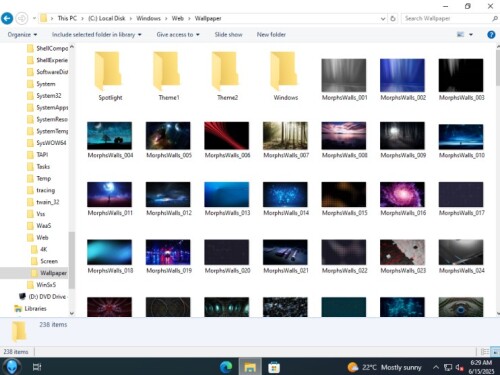Click the Refresh button in address bar

[x=393, y=19]
